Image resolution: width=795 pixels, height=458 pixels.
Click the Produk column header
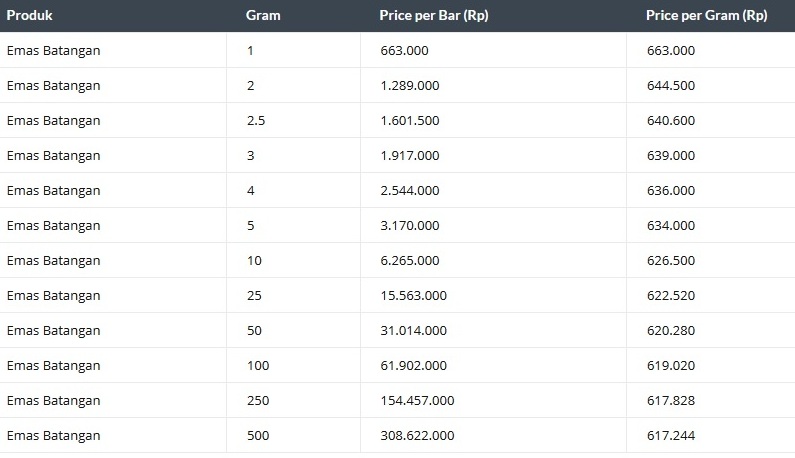pos(29,15)
